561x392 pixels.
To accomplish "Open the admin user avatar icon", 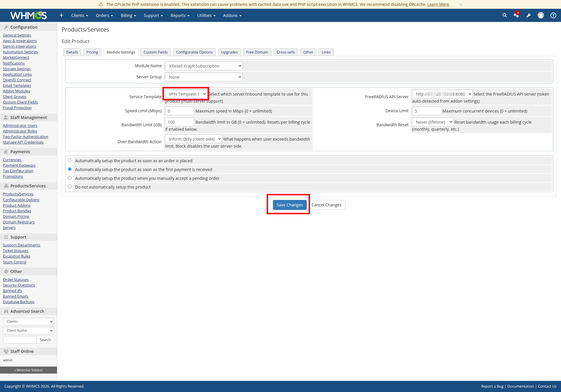I will pos(541,15).
